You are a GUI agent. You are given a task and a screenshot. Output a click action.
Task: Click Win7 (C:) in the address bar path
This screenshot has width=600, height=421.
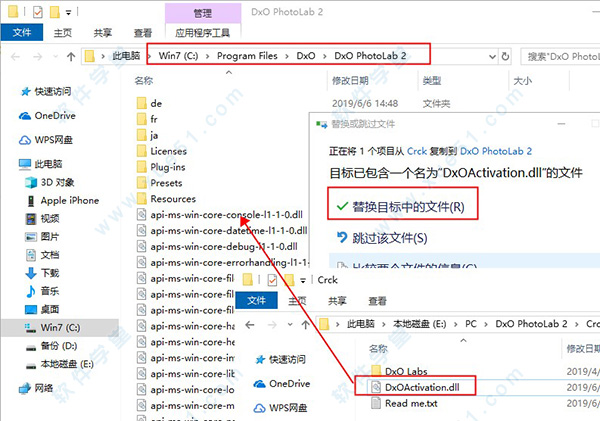click(x=178, y=56)
